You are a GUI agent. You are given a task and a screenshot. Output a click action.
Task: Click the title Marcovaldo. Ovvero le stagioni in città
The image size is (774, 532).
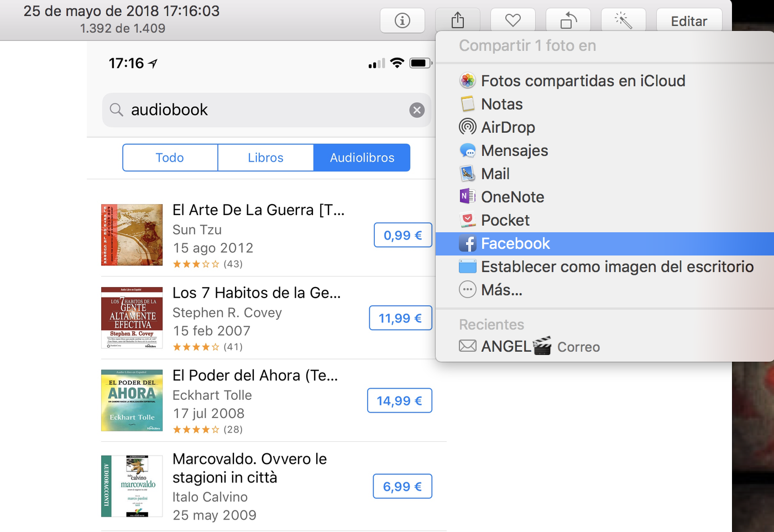250,468
